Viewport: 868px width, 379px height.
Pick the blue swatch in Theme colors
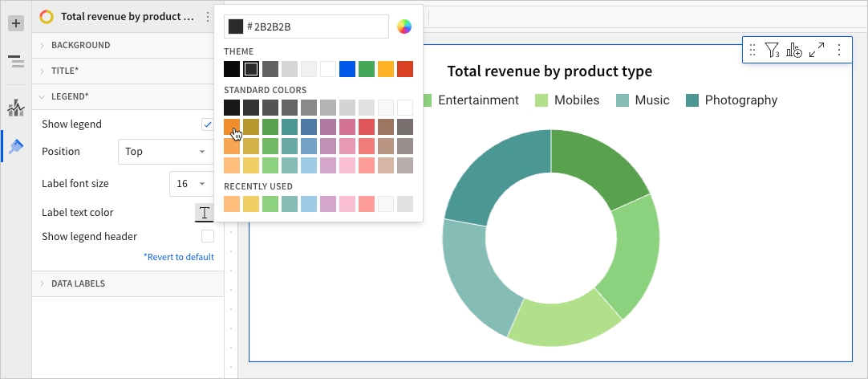(347, 70)
